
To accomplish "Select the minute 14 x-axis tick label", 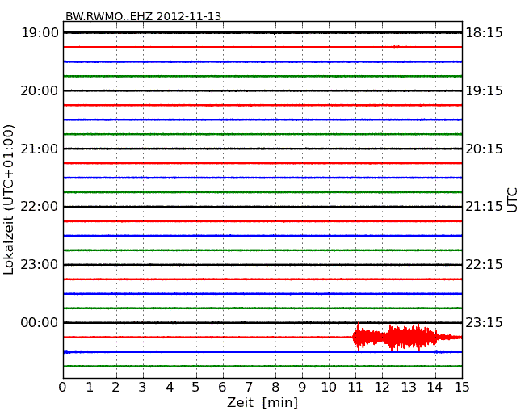I will pos(435,387).
